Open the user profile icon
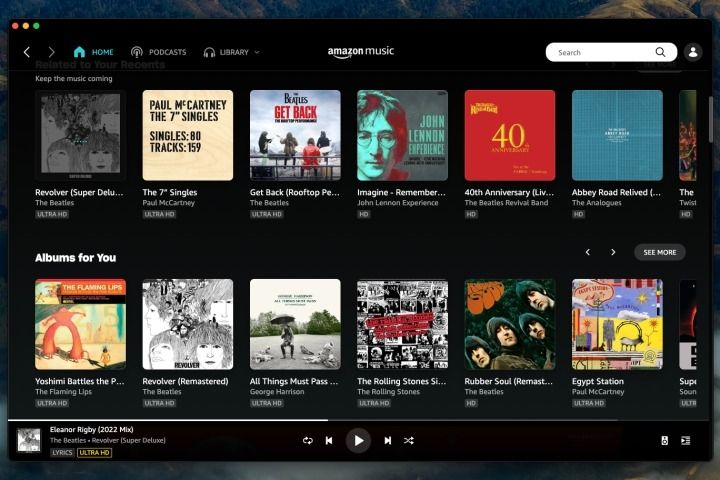 click(694, 52)
